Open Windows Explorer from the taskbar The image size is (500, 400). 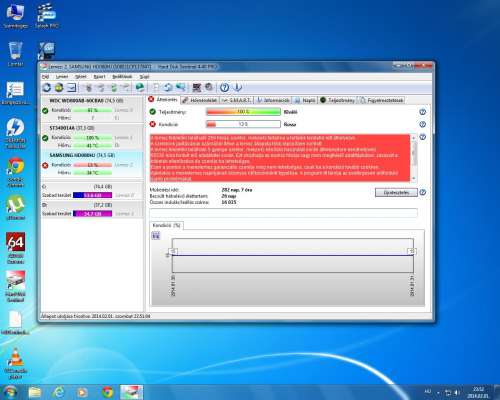[x=35, y=392]
